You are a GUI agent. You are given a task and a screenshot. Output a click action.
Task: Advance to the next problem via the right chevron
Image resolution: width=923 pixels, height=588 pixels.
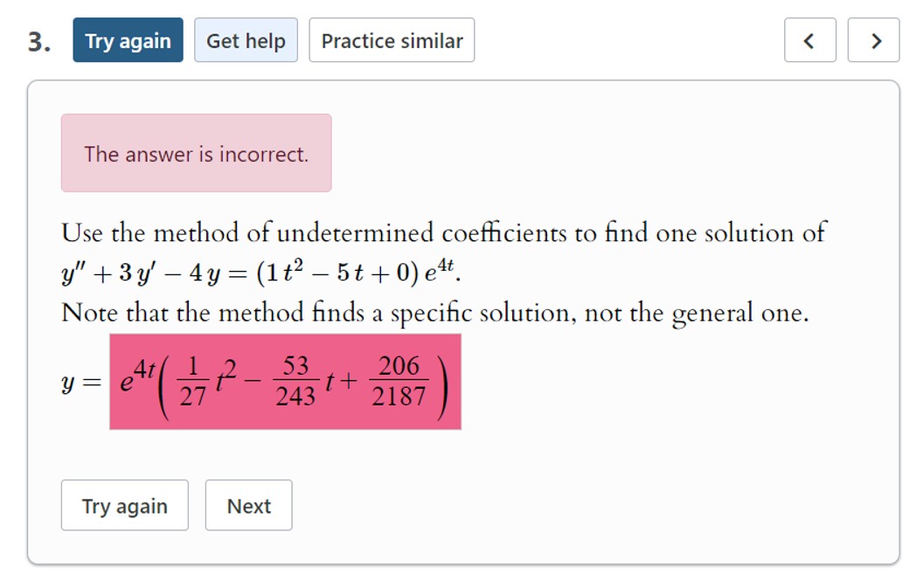coord(873,40)
